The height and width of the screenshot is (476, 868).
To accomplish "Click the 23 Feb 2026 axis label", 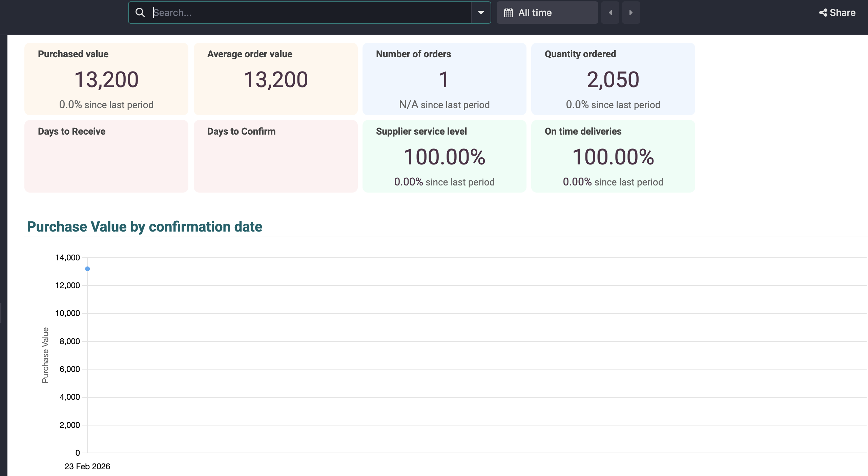I will click(87, 467).
